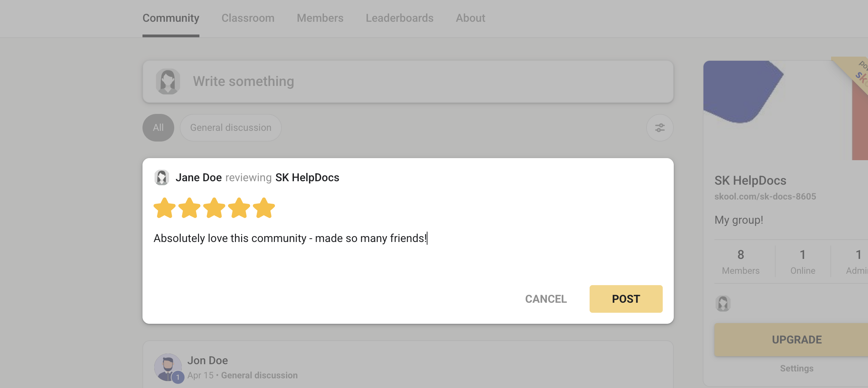Click the Write something input box
The width and height of the screenshot is (868, 388).
(408, 82)
